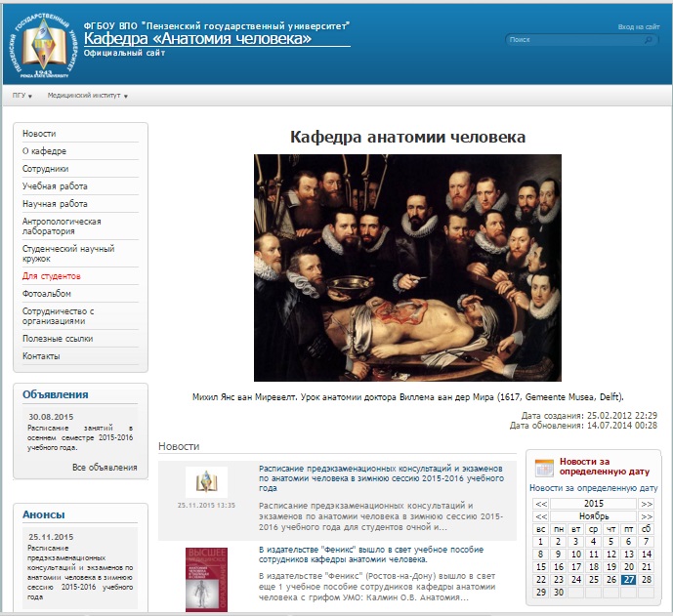Open the Феникс publisher news headline
Viewport: 673px width, 616px height.
pos(371,554)
